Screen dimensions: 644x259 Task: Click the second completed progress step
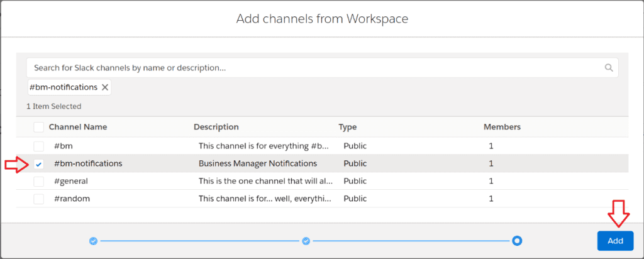[306, 241]
